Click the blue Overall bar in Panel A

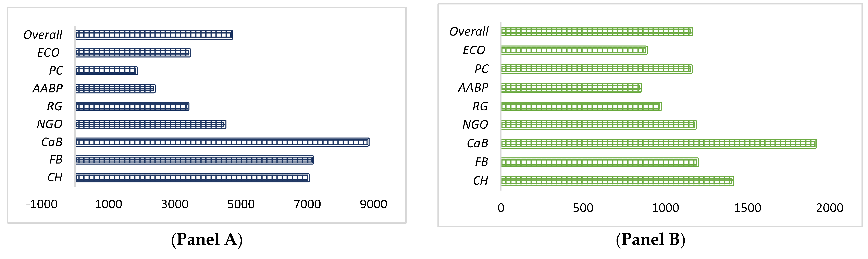[154, 35]
